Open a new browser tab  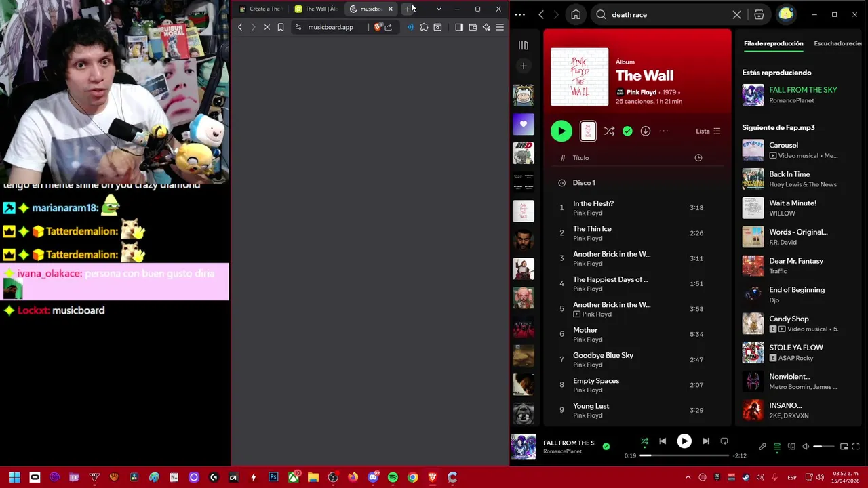pyautogui.click(x=408, y=9)
